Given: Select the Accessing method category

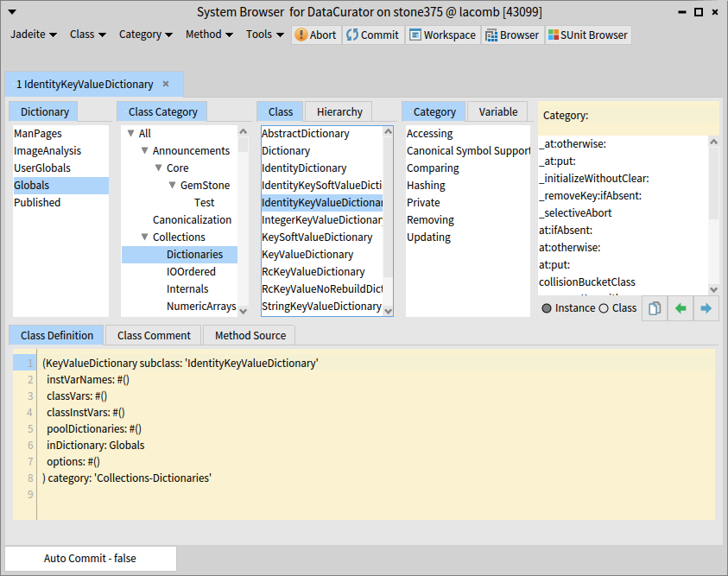Looking at the screenshot, I should point(430,134).
